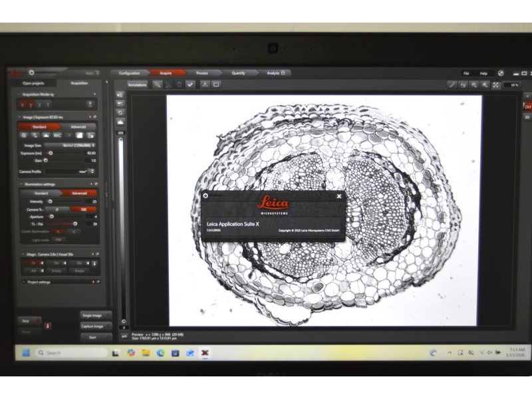Toggle the t acquisition dimension

[x=47, y=104]
